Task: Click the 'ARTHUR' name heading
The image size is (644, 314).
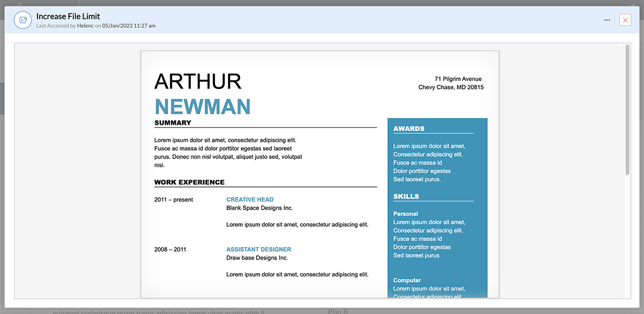Action: [x=198, y=81]
